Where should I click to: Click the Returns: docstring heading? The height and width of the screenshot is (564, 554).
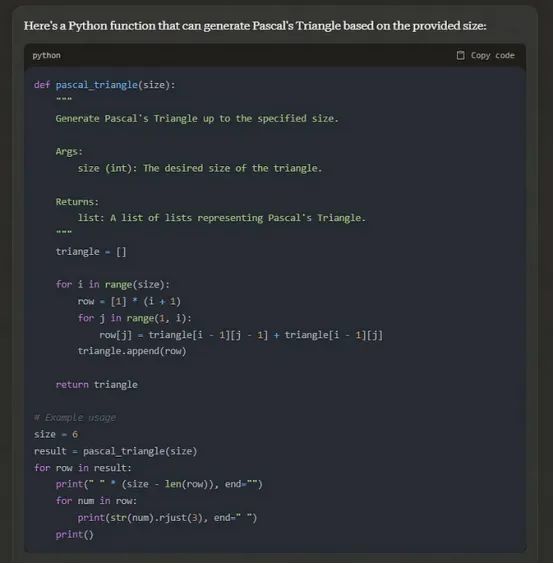point(77,202)
